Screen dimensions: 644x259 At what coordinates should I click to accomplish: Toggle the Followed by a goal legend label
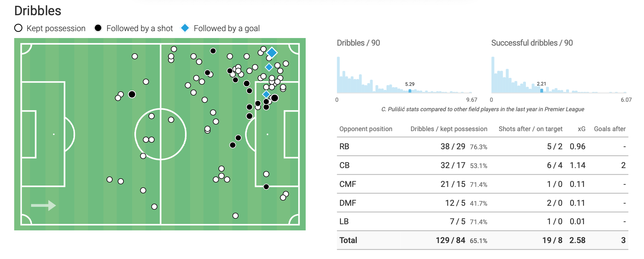point(227,28)
